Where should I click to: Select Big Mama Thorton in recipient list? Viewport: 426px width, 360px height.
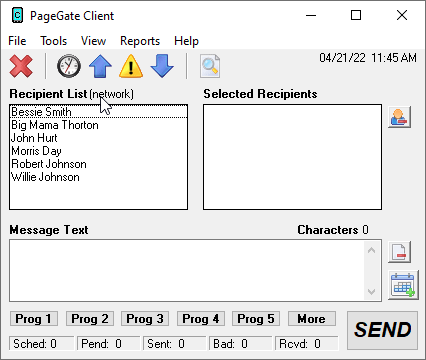[x=99, y=125]
